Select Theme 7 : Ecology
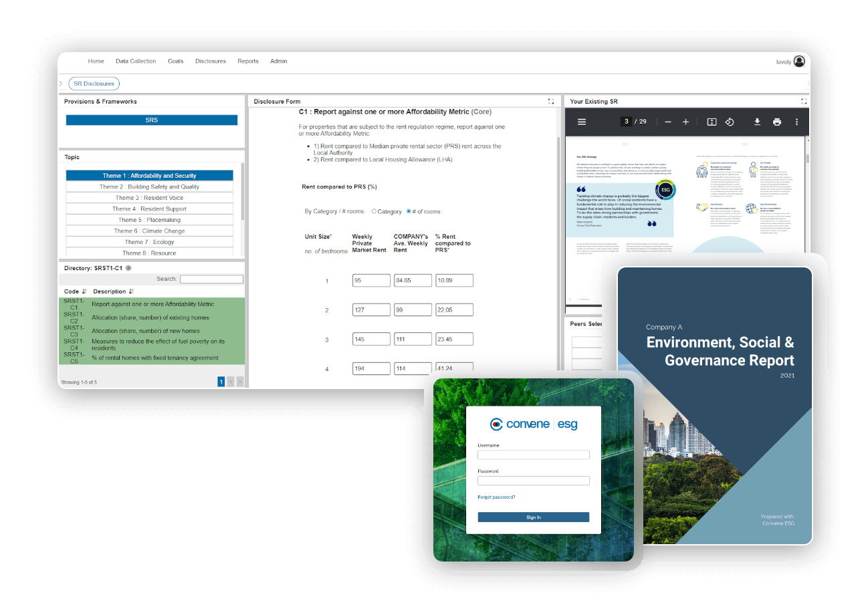Screen dimensions: 868x615 click(149, 242)
